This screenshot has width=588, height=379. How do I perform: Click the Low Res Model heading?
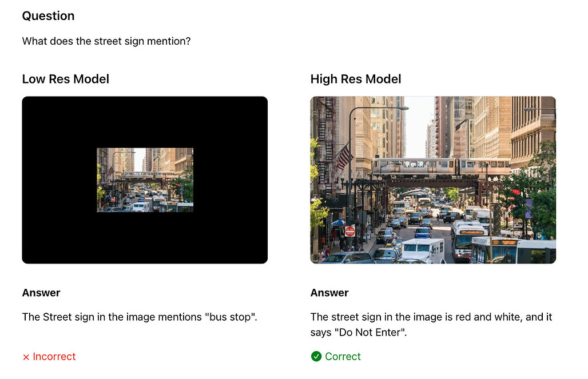click(66, 79)
